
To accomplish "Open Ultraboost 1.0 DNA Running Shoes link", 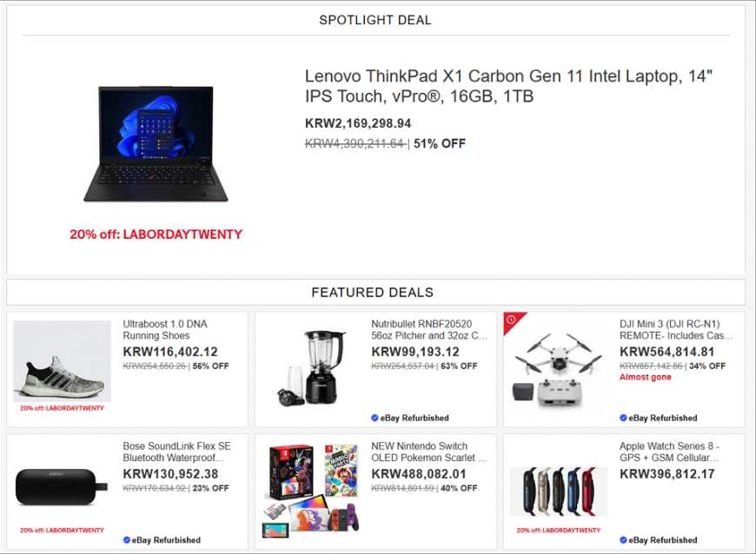I will [165, 329].
